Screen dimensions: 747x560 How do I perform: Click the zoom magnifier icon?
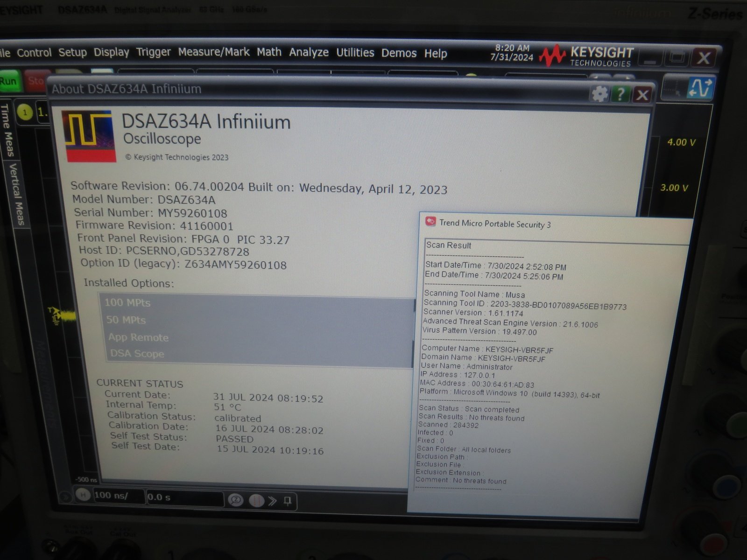[x=236, y=500]
